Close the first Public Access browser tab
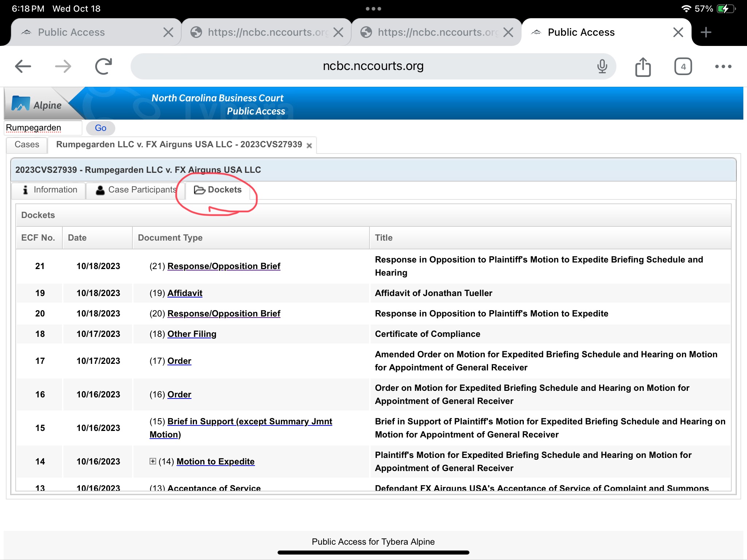 (x=168, y=32)
